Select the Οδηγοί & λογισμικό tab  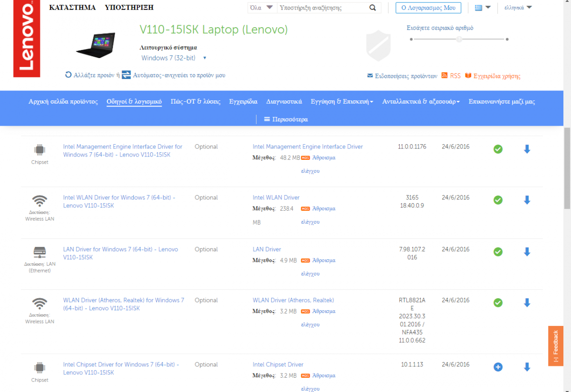(134, 102)
